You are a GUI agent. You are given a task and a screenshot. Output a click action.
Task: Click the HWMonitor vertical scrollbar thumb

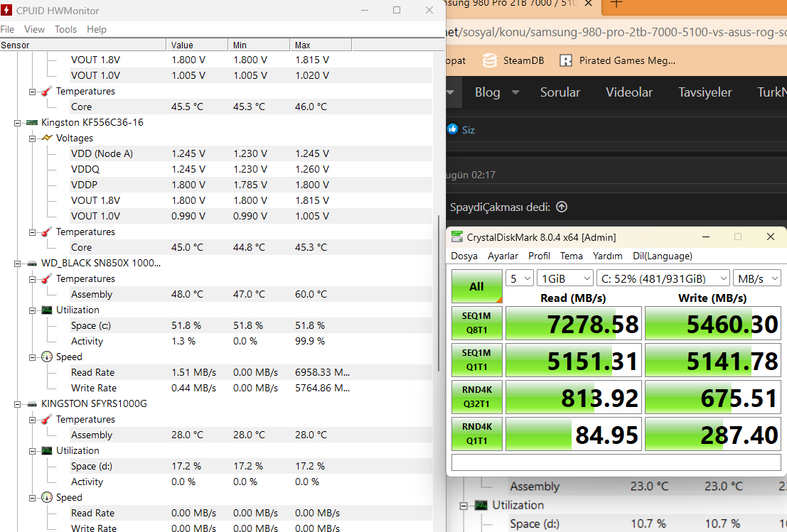coord(439,293)
